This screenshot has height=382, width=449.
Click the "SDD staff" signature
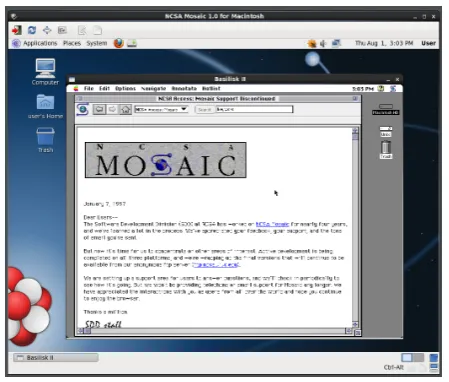pyautogui.click(x=103, y=324)
